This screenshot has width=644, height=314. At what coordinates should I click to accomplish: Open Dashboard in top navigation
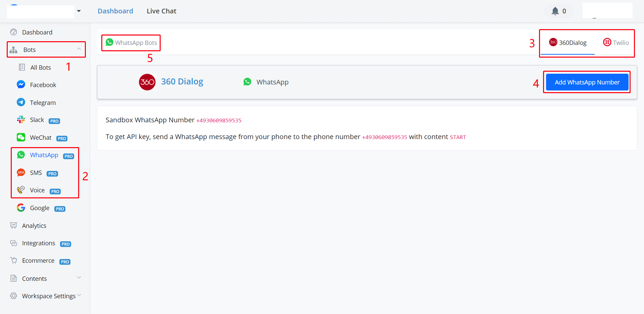[x=115, y=11]
